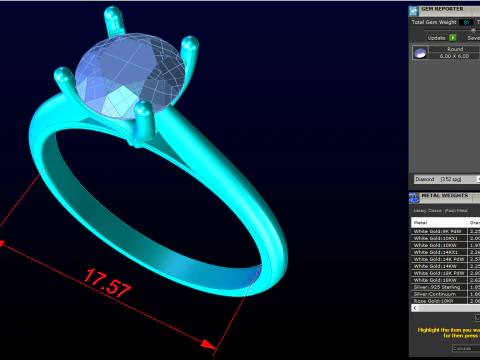Click the Library Classic metal label

click(x=441, y=211)
